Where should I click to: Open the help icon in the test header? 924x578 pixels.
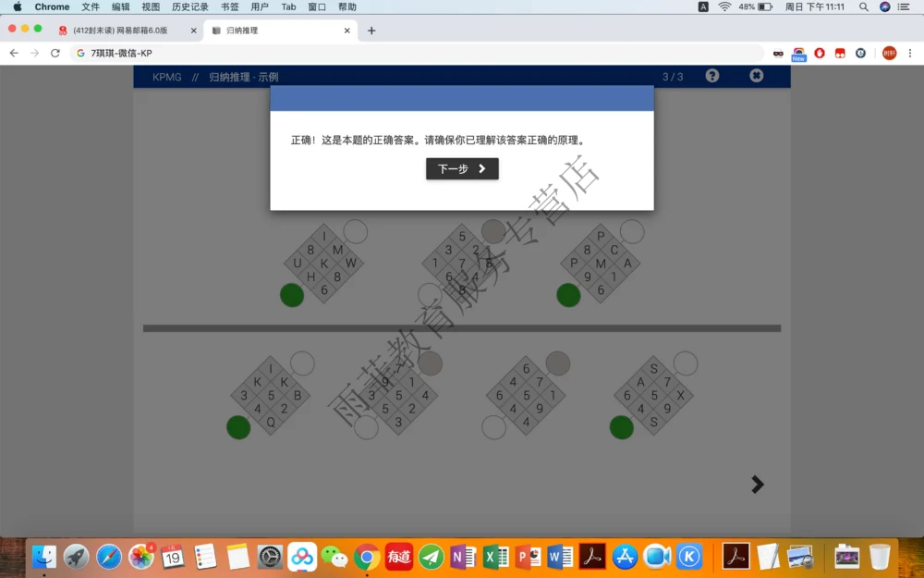point(711,76)
